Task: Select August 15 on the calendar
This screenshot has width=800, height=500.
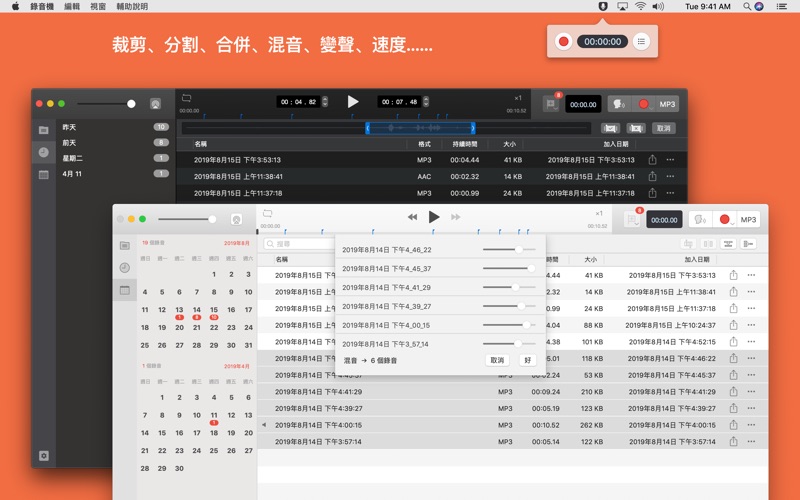Action: coord(214,310)
